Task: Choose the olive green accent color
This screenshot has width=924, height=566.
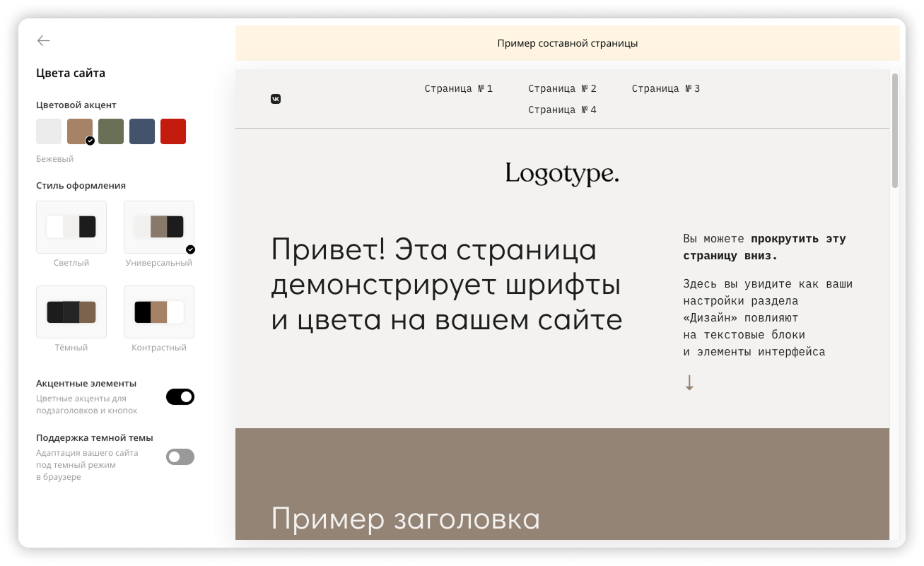Action: tap(111, 131)
